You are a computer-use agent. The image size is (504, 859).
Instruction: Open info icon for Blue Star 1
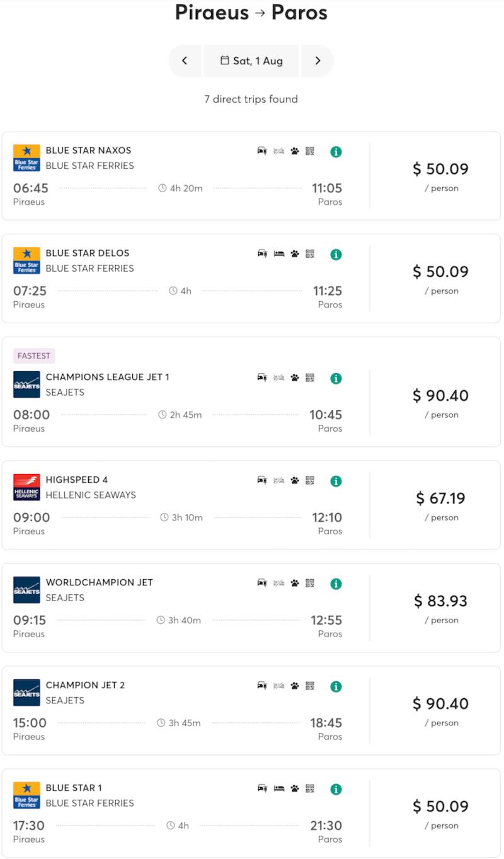tap(336, 789)
